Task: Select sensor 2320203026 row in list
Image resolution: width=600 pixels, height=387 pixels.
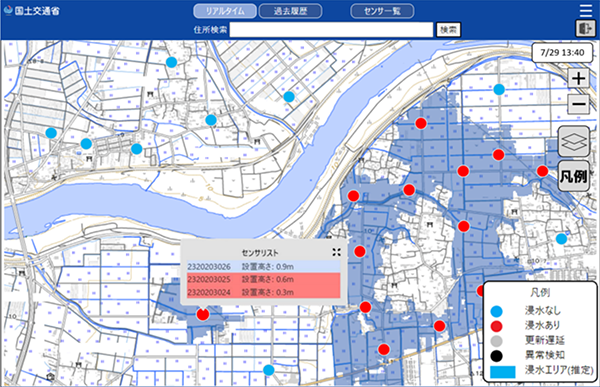Action: (264, 266)
